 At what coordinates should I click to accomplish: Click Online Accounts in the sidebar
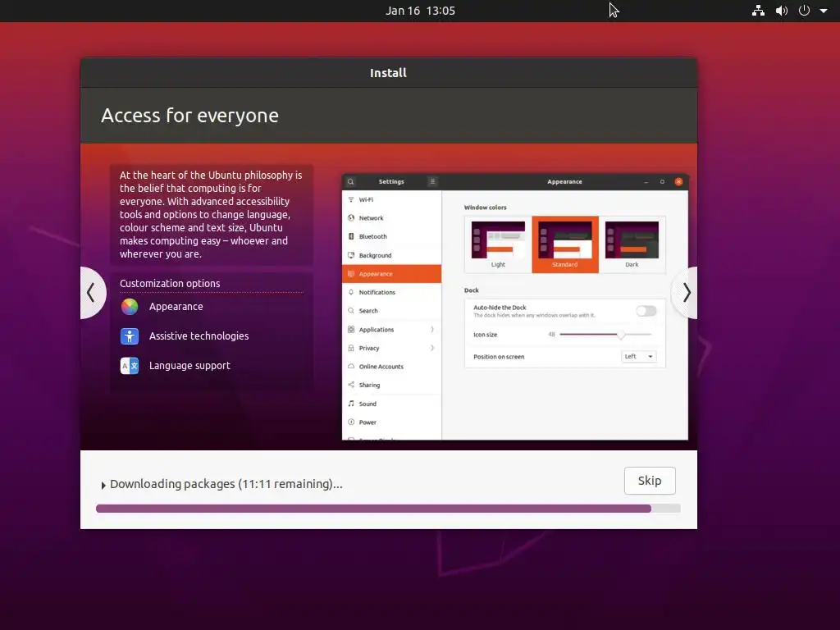click(391, 367)
